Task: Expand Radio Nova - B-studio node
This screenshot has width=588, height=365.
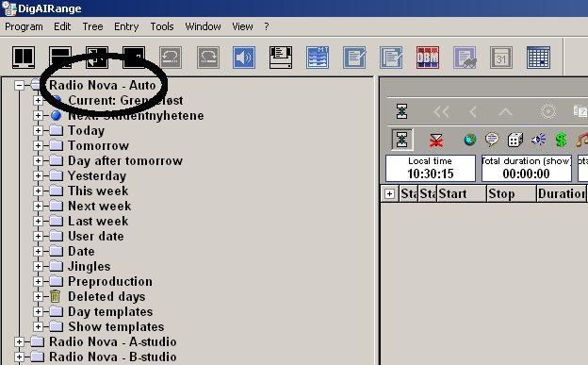Action: click(19, 357)
